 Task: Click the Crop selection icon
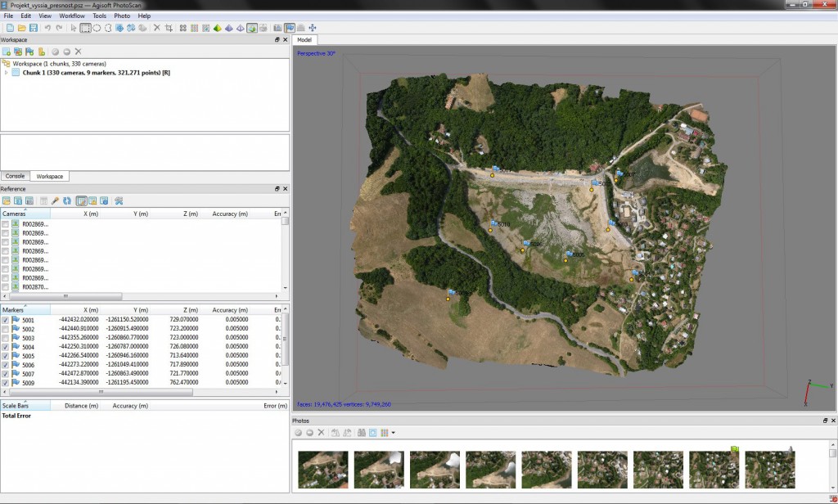click(x=169, y=28)
